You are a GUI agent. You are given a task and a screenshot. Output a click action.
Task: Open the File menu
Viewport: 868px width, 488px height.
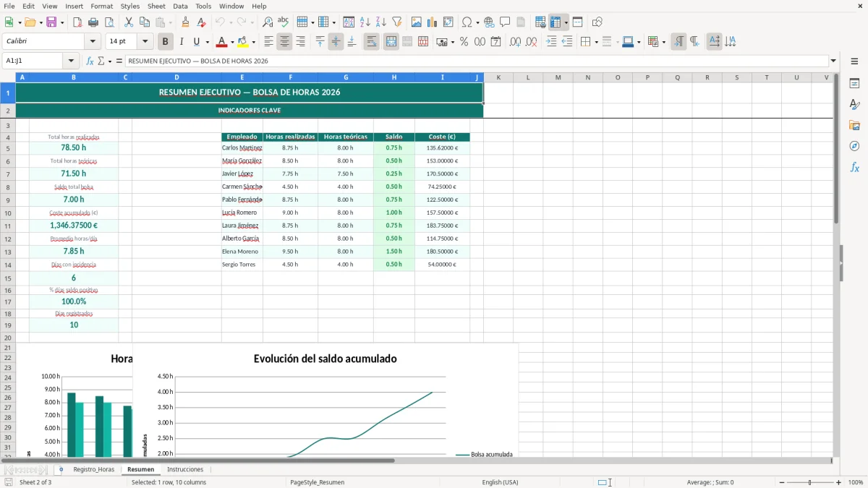(x=9, y=6)
